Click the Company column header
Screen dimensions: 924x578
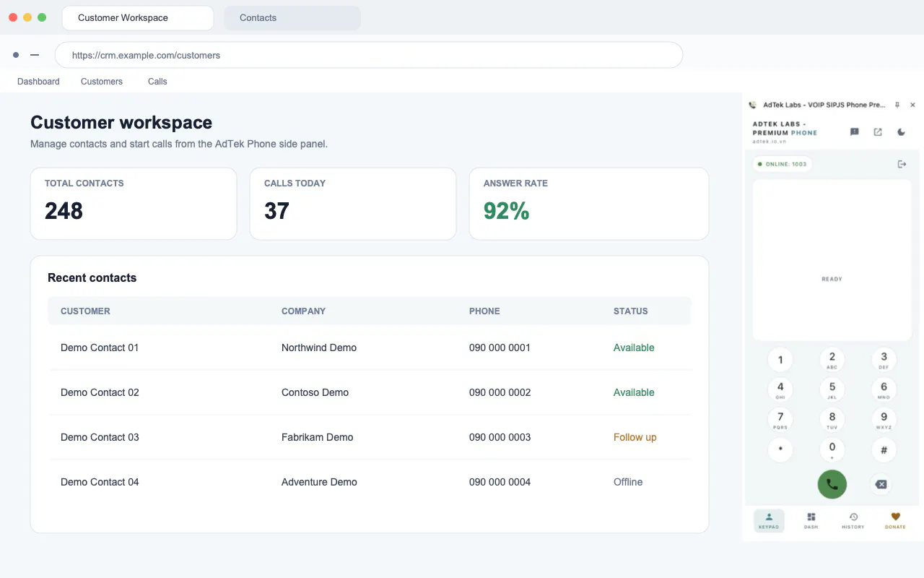click(303, 311)
